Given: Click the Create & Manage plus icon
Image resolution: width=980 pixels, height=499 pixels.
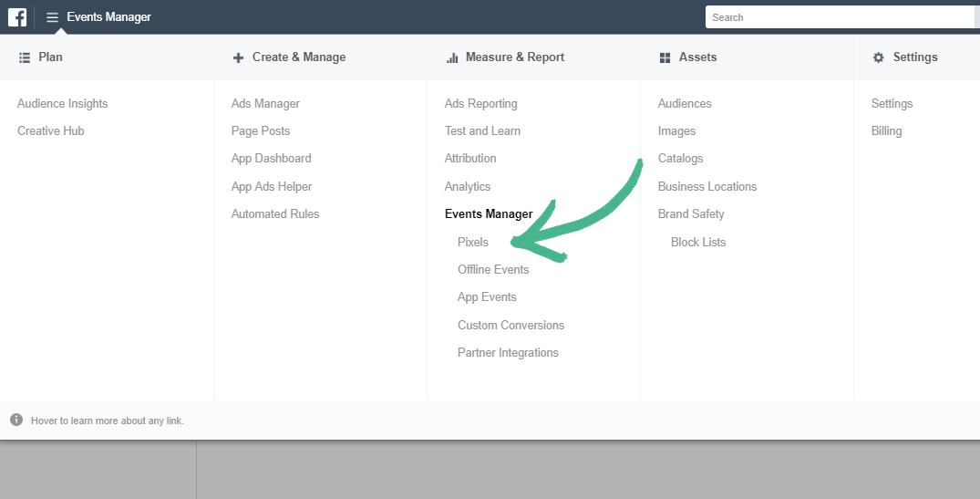Looking at the screenshot, I should coord(238,57).
